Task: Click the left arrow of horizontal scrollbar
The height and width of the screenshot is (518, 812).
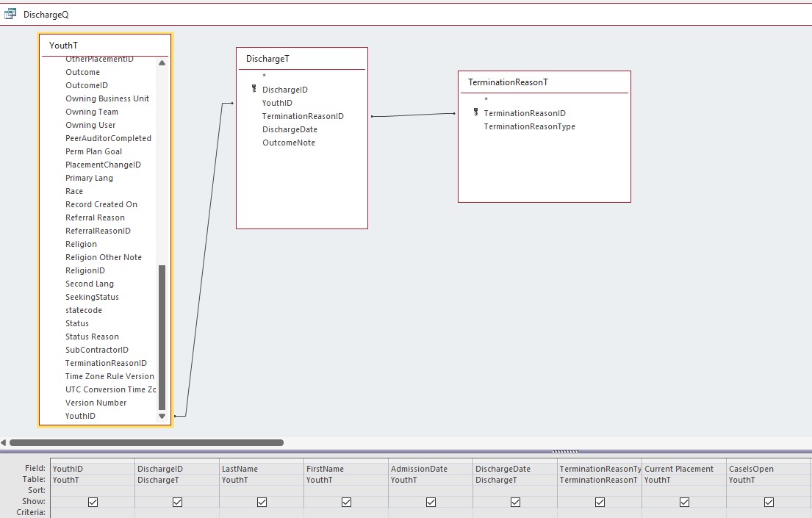Action: [4, 442]
